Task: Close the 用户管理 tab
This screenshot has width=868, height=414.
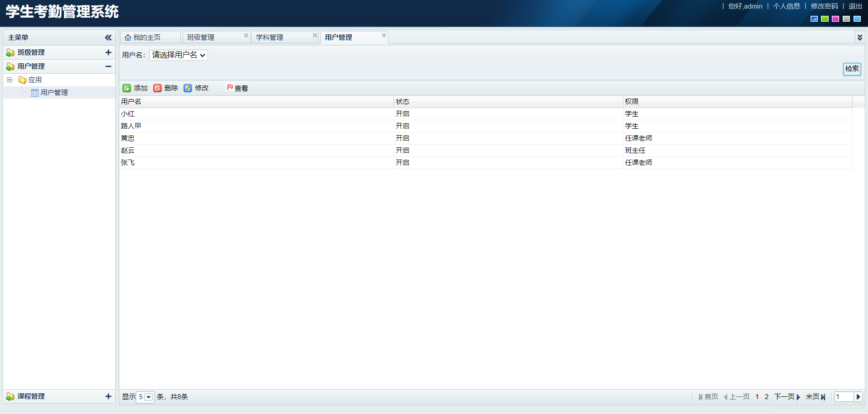Action: (384, 35)
